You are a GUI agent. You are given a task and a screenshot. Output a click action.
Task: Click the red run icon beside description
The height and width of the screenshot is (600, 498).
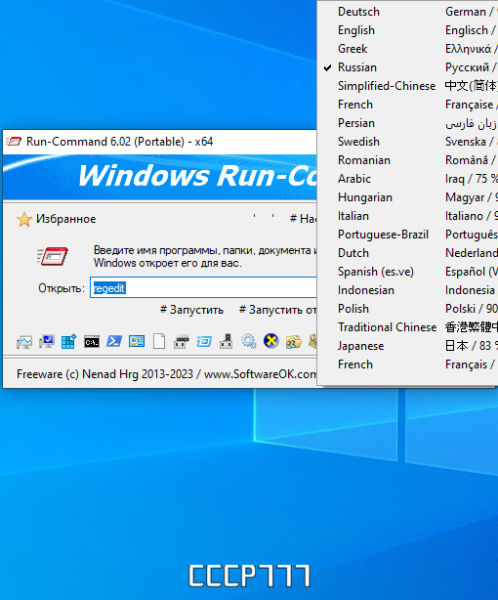pyautogui.click(x=53, y=256)
